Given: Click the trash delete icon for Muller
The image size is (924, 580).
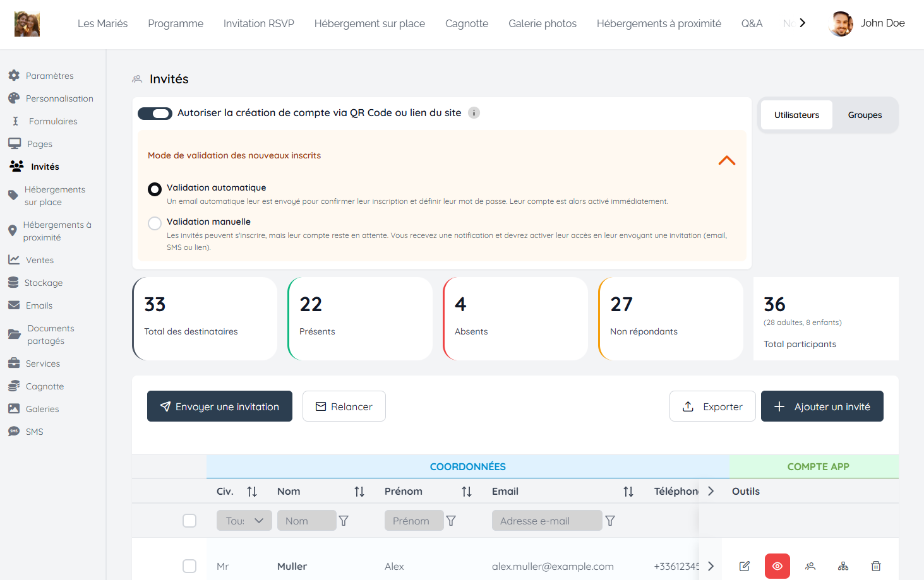Looking at the screenshot, I should click(x=876, y=566).
